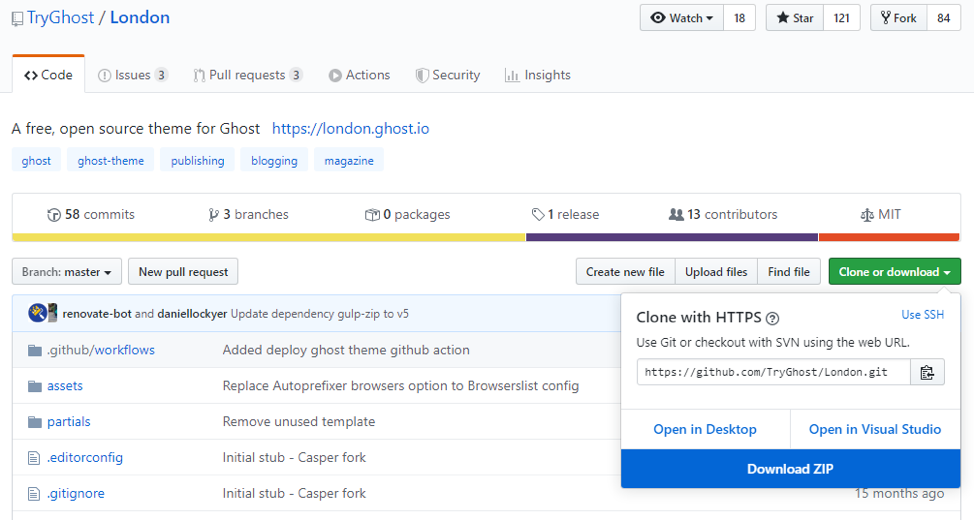974x520 pixels.
Task: Open the Watch dropdown button
Action: pyautogui.click(x=681, y=18)
